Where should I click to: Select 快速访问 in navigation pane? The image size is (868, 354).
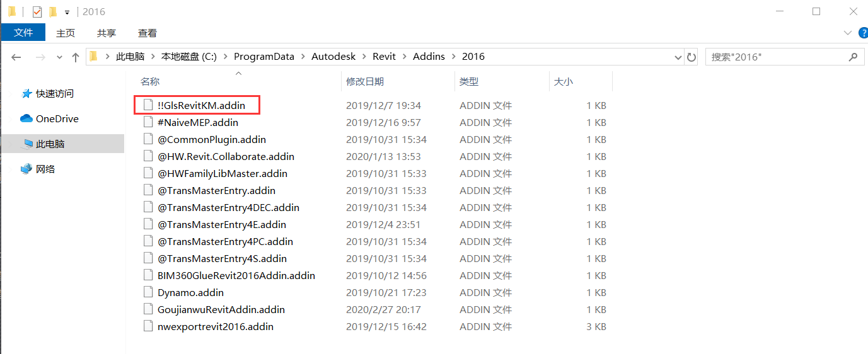tap(55, 93)
